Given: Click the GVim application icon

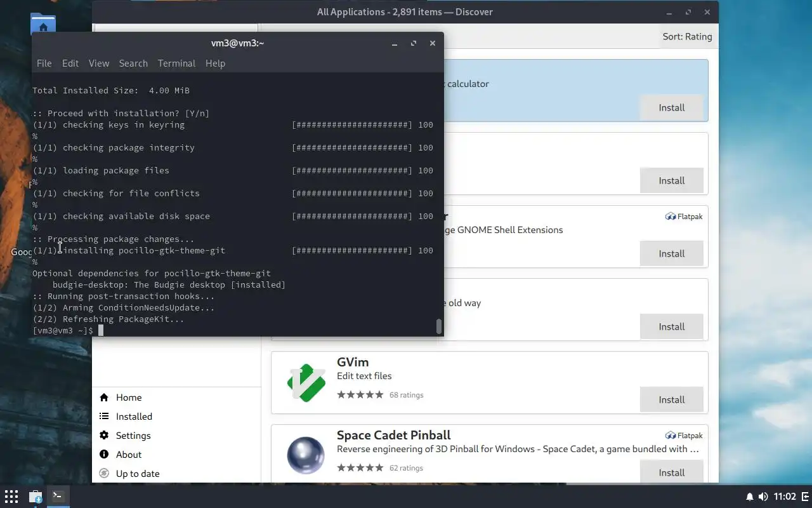Looking at the screenshot, I should click(x=306, y=382).
